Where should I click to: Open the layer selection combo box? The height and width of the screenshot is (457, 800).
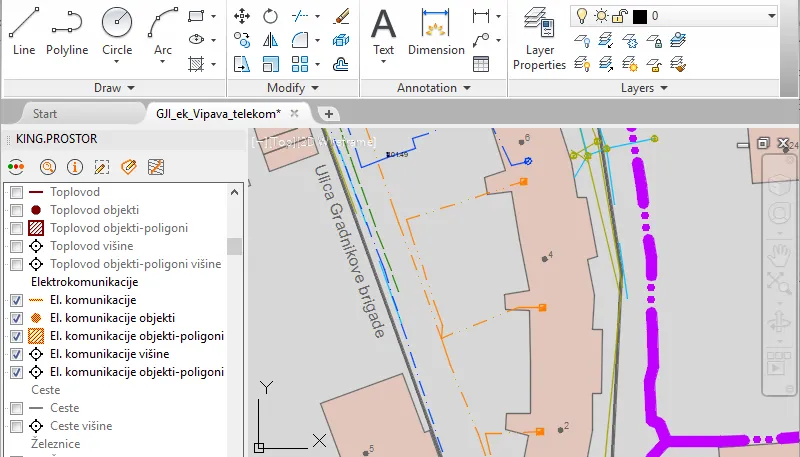770,16
